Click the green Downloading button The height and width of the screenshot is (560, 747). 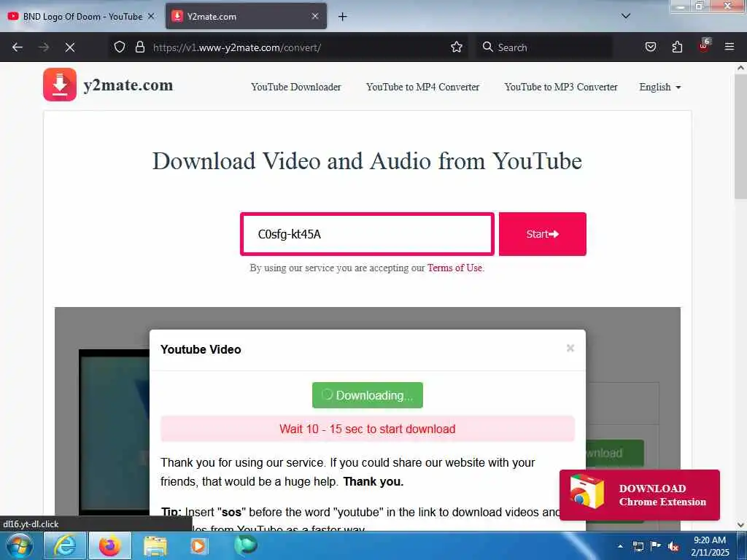tap(368, 395)
